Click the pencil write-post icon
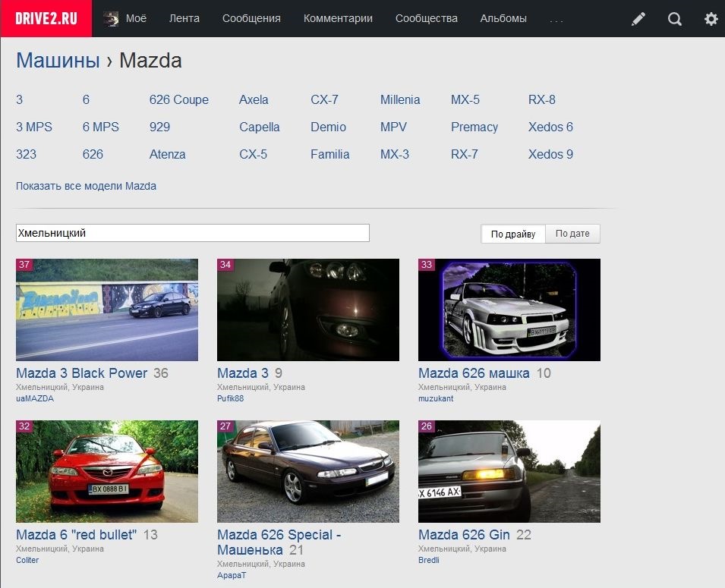Image resolution: width=725 pixels, height=588 pixels. [638, 18]
